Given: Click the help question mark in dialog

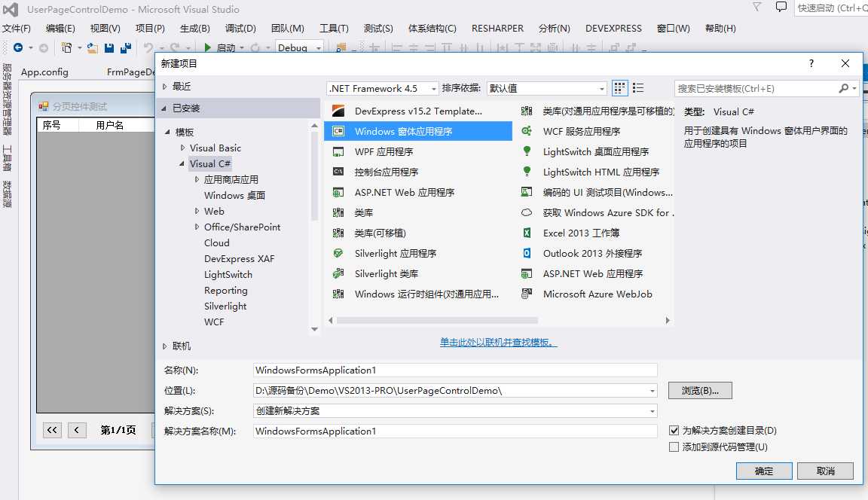Looking at the screenshot, I should tap(811, 63).
